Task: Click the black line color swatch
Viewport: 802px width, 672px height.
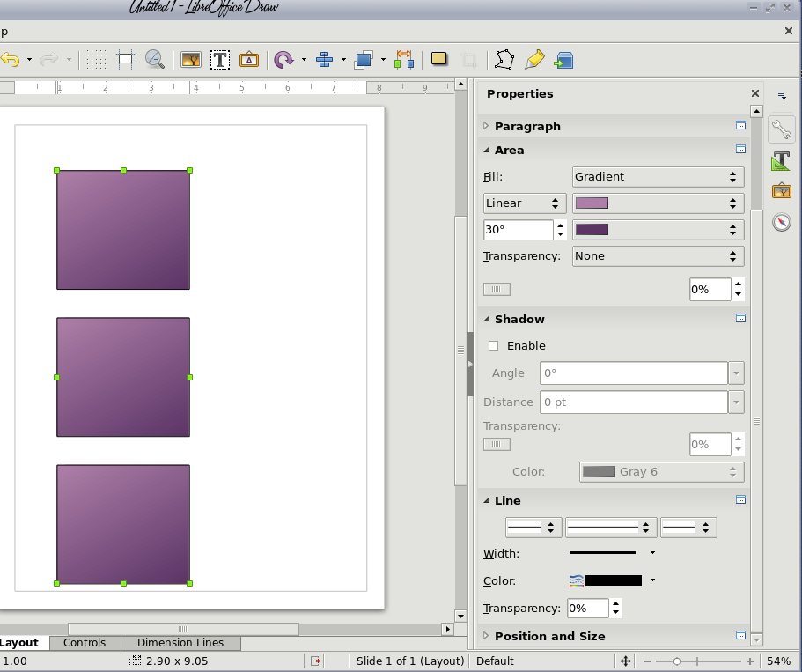Action: 614,580
